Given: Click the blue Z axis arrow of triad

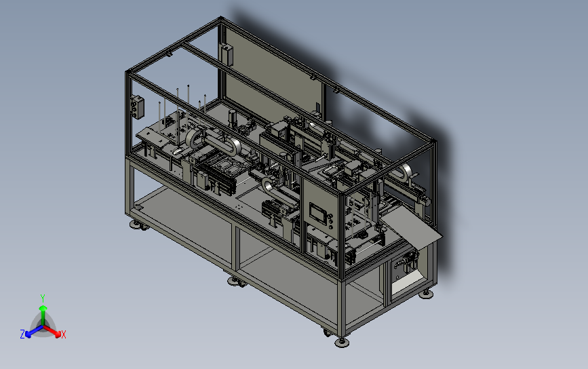Looking at the screenshot, I should pos(34,332).
